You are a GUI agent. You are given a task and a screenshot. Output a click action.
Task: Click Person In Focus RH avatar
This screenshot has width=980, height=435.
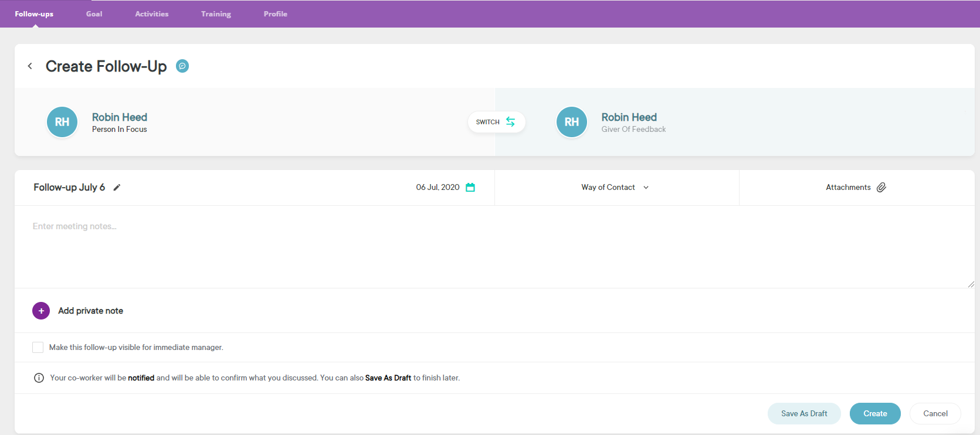(x=62, y=122)
